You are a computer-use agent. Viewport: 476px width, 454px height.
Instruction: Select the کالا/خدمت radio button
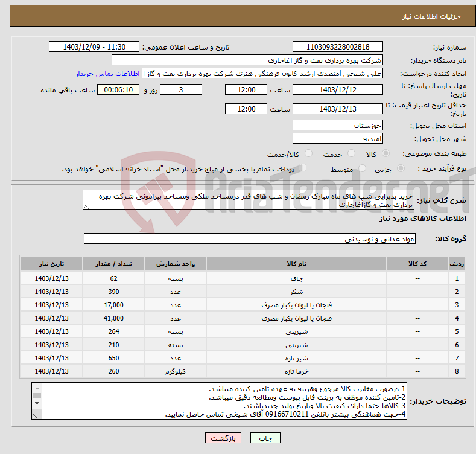pos(308,153)
